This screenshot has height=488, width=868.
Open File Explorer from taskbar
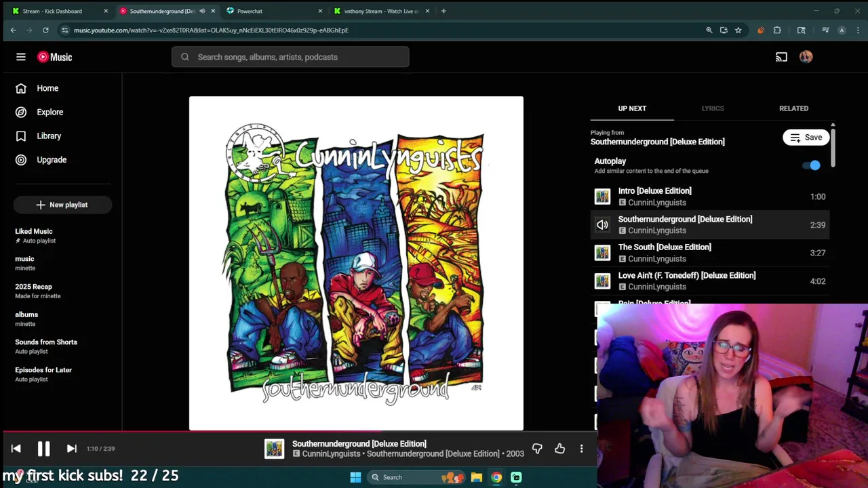[x=477, y=477]
